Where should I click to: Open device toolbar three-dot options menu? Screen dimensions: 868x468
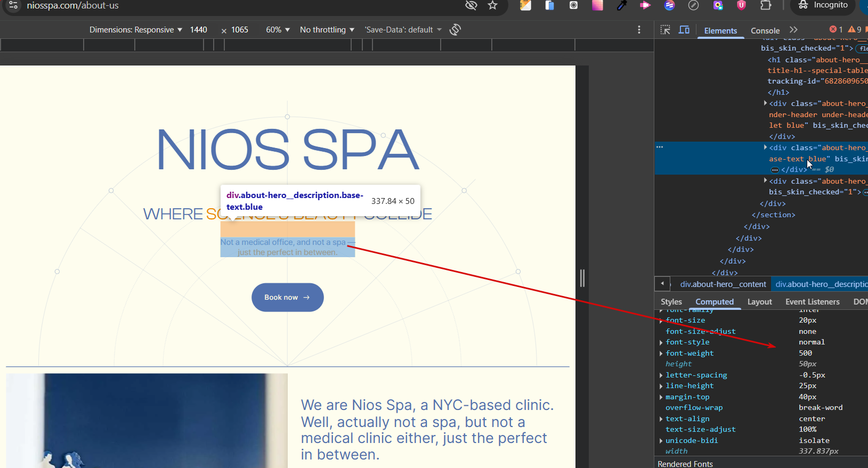639,30
